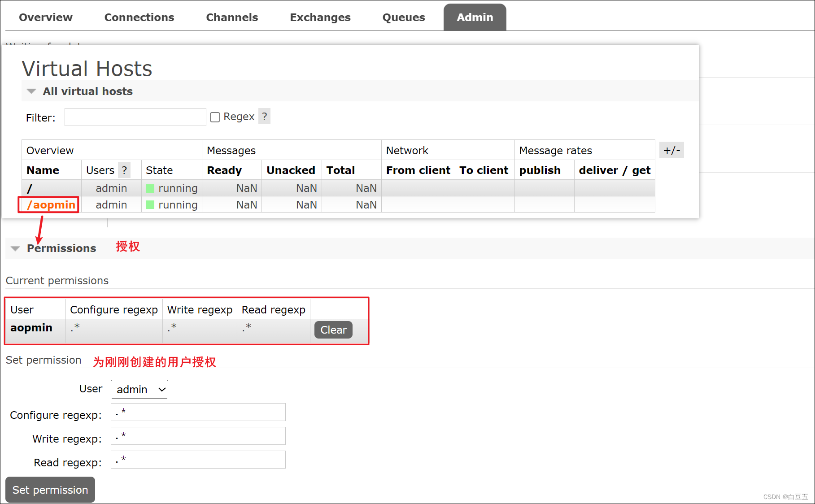The image size is (815, 504).
Task: Sort by the publish column header
Action: click(x=540, y=170)
